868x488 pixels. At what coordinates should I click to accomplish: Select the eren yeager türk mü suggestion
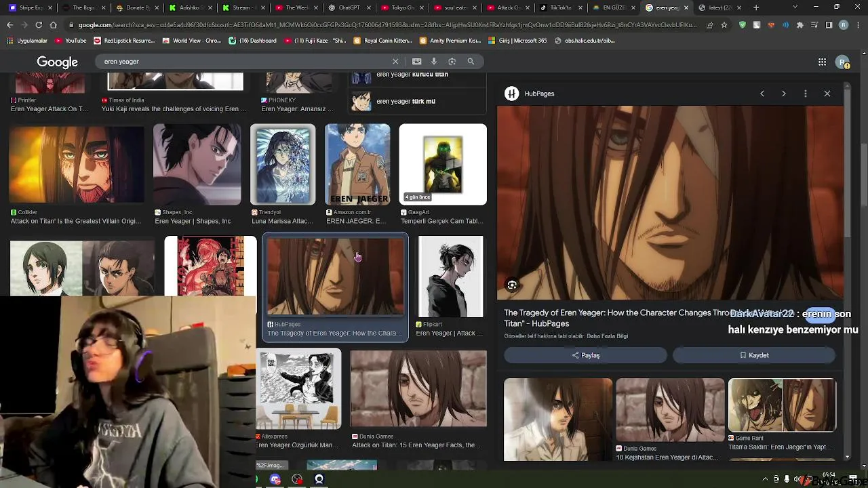[418, 102]
